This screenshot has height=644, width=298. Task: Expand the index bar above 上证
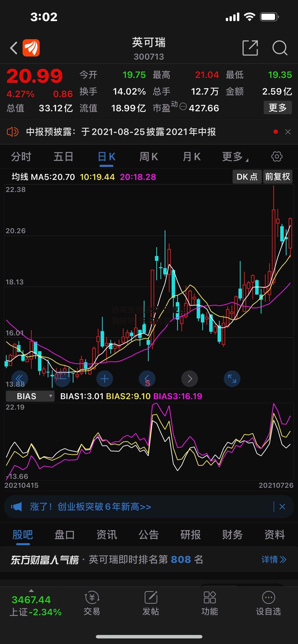pyautogui.click(x=31, y=591)
